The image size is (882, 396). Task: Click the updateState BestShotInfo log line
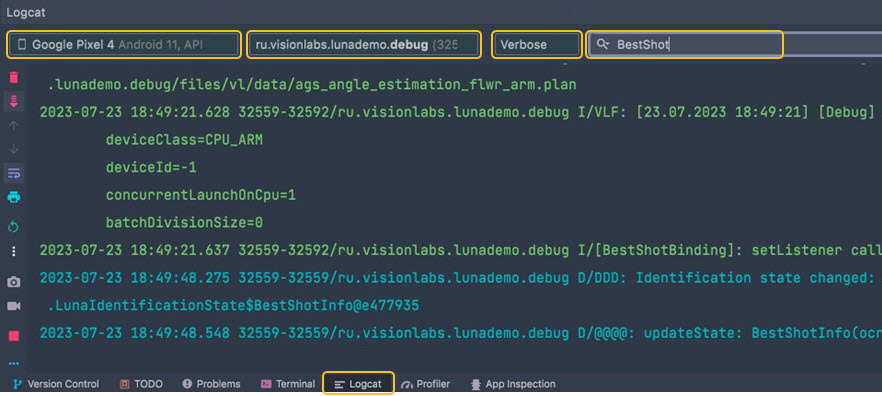461,333
